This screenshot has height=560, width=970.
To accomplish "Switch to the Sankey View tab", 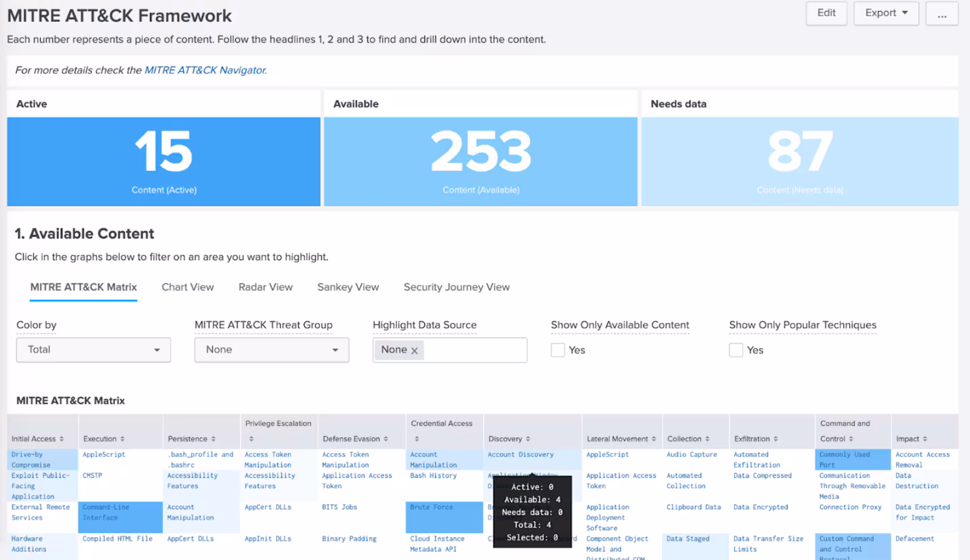I will coord(347,287).
